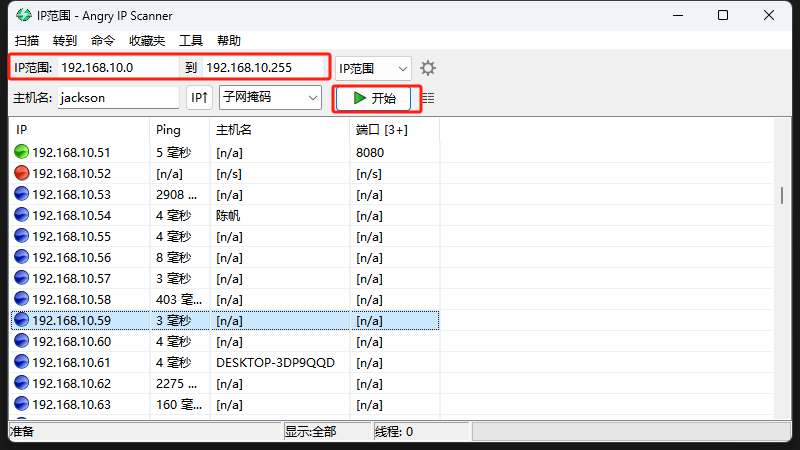The width and height of the screenshot is (800, 450).
Task: Open the 子网掩码 netmask dropdown
Action: pyautogui.click(x=270, y=98)
